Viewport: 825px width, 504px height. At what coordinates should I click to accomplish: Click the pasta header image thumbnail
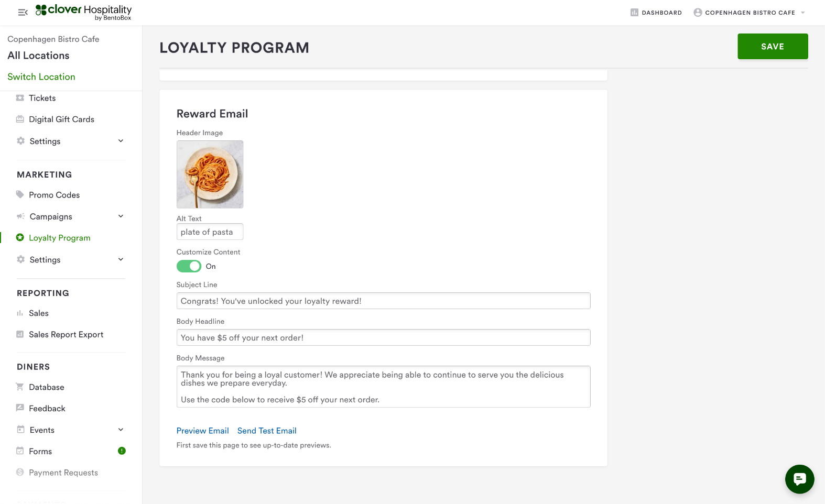[x=210, y=174]
